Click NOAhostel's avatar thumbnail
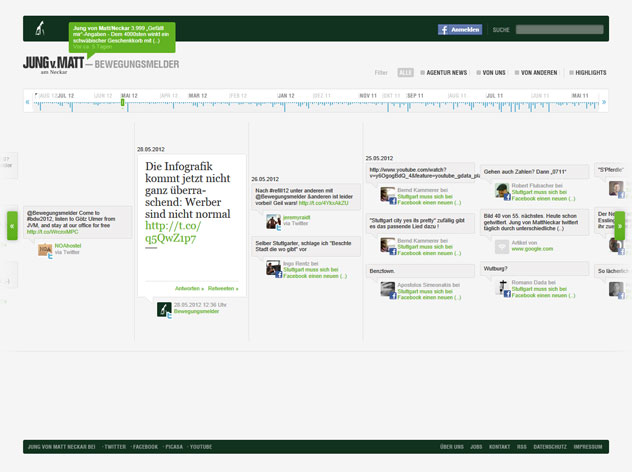The image size is (632, 472). (45, 249)
